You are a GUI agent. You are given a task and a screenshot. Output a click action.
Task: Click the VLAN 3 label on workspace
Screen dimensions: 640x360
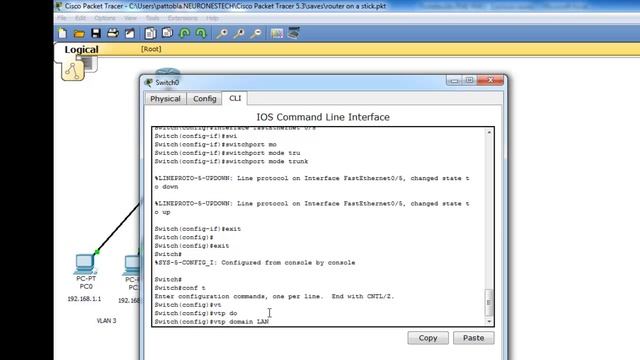click(x=107, y=321)
